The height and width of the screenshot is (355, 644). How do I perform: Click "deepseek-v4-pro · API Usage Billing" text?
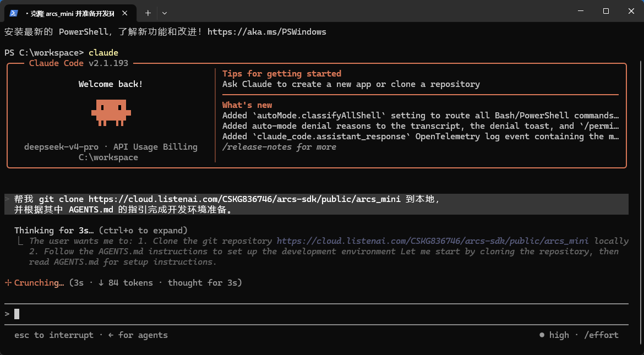pos(111,147)
